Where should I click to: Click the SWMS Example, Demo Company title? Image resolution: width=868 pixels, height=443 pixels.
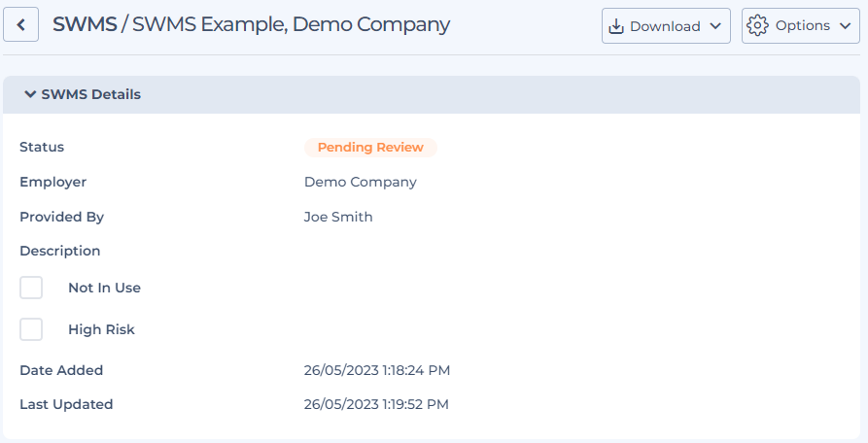[x=291, y=25]
